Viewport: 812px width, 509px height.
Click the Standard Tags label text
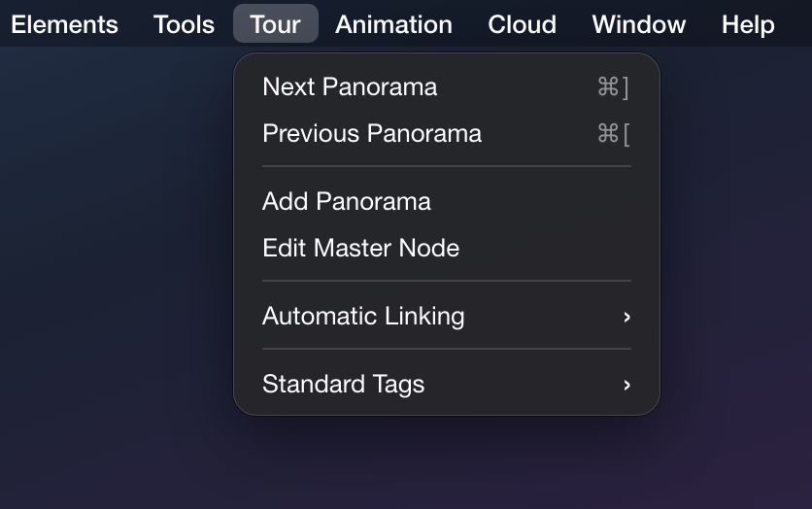[343, 385]
